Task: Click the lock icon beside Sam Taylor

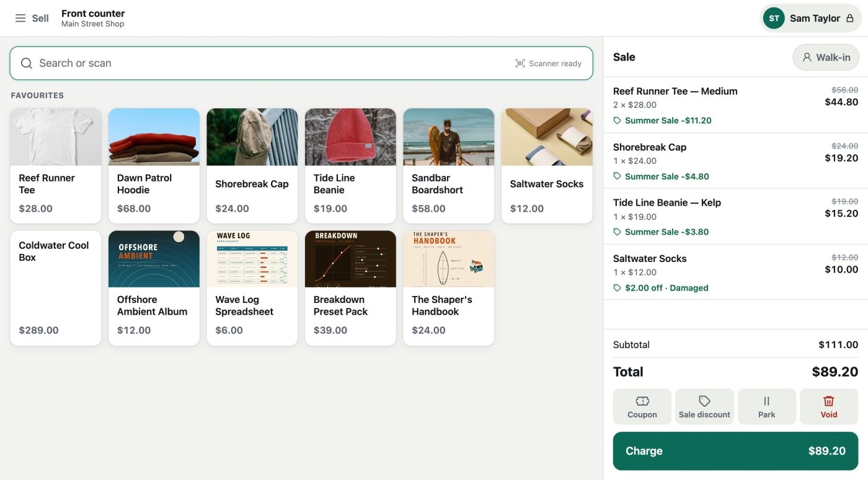Action: coord(849,19)
